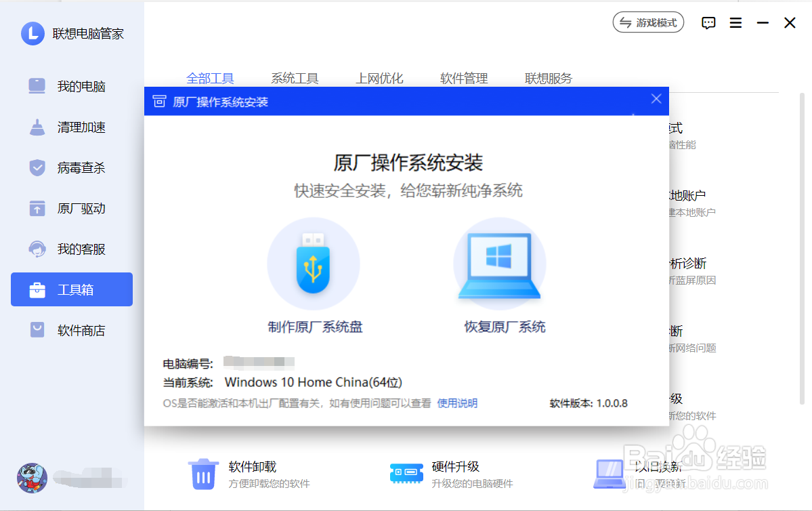
Task: Open the hamburger main menu
Action: [x=735, y=23]
